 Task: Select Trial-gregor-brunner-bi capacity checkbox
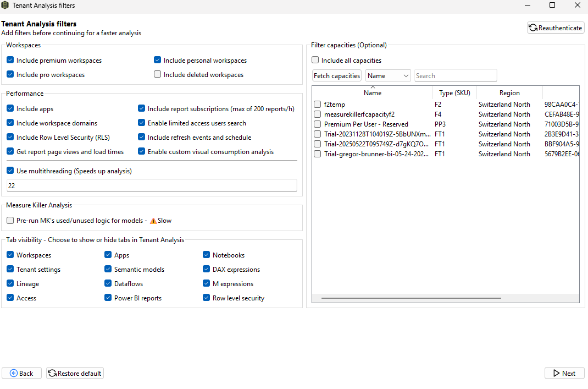click(x=317, y=154)
